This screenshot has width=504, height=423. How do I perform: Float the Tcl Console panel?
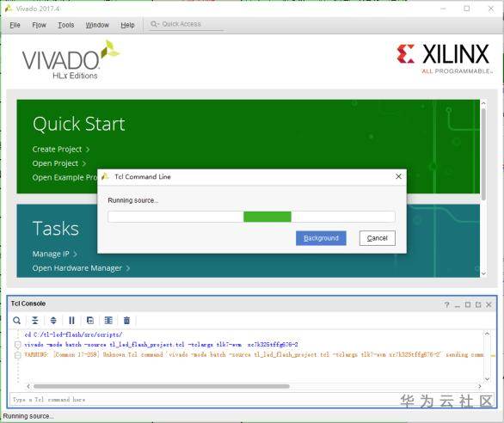[x=478, y=304]
